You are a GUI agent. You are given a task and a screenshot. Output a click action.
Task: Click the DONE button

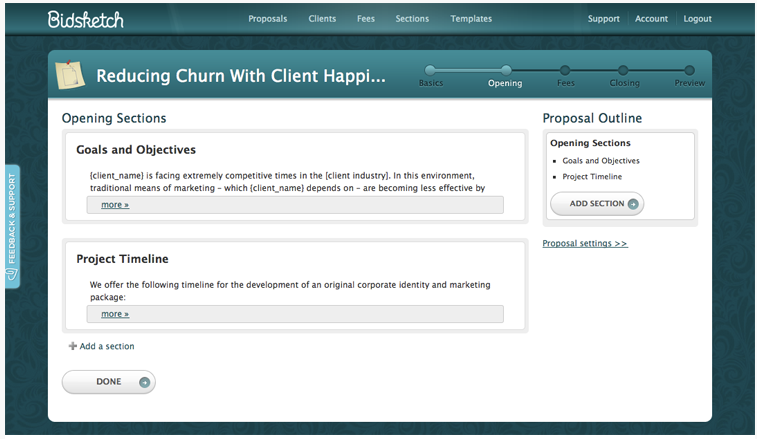point(109,382)
